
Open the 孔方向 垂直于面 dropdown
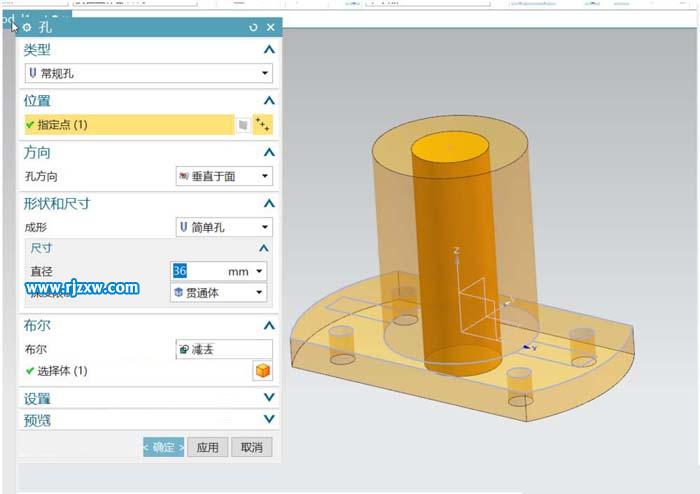click(224, 176)
